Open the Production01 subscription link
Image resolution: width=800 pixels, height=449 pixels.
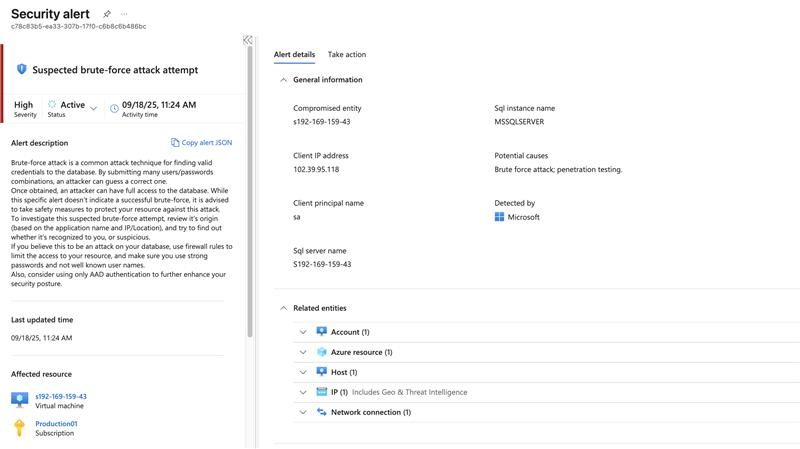click(56, 423)
